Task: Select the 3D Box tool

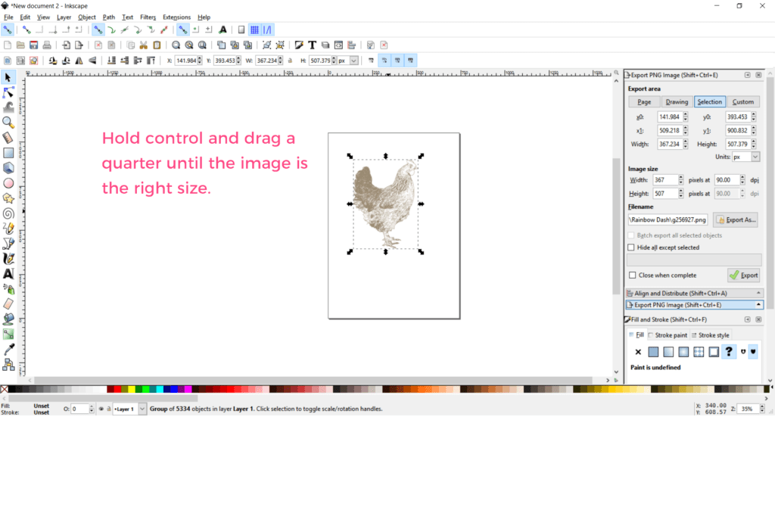Action: (8, 168)
